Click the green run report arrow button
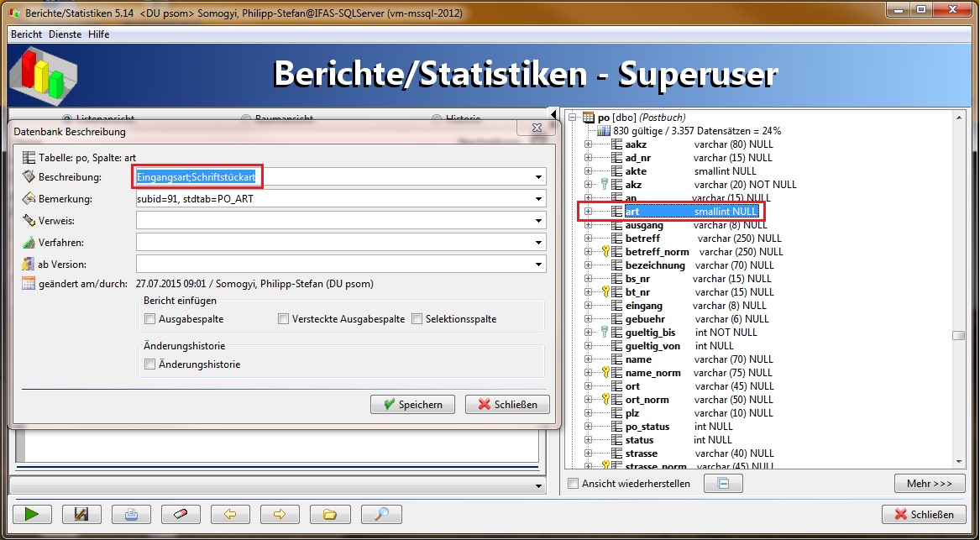The height and width of the screenshot is (540, 980). tap(32, 514)
